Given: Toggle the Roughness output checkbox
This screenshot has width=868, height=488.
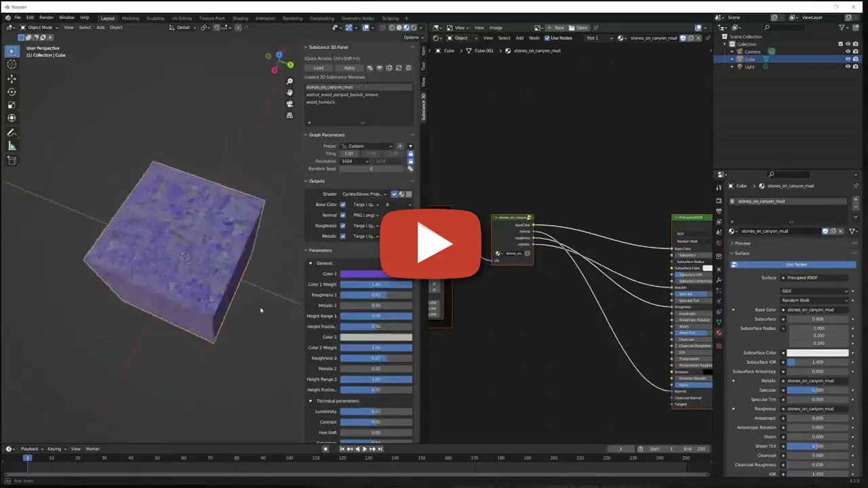Looking at the screenshot, I should point(342,226).
